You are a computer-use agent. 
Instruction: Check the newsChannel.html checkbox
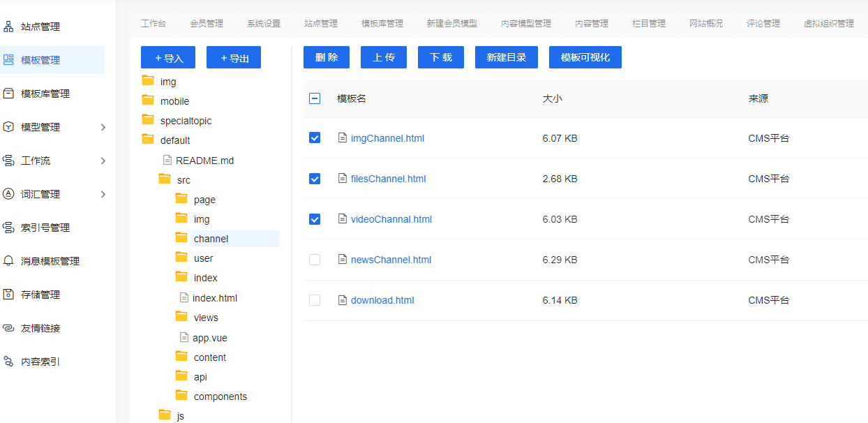click(315, 260)
